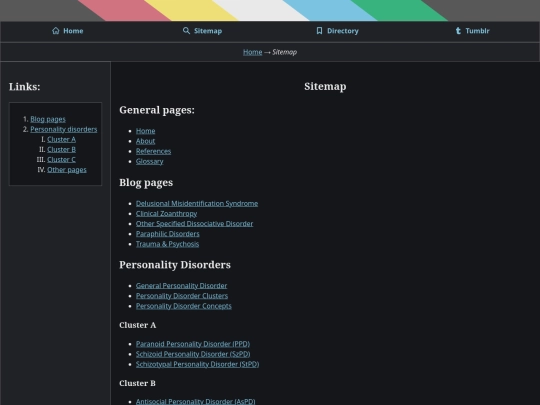This screenshot has height=405, width=540.
Task: Click the magnifier icon beside Sitemap
Action: point(186,31)
